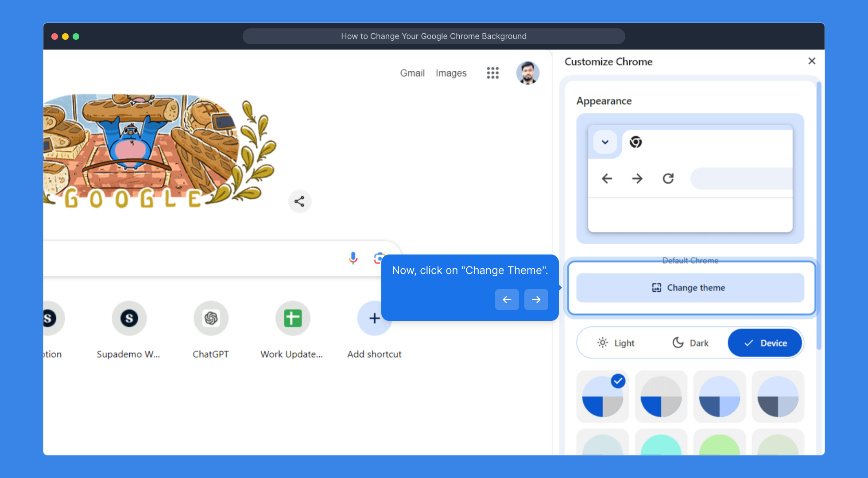
Task: Open the Supademo W... shortcut
Action: [x=129, y=318]
